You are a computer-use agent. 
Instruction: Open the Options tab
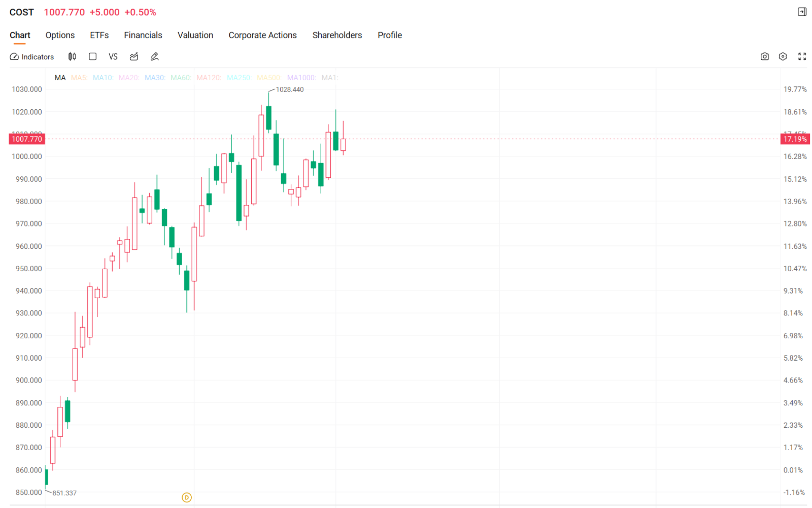[60, 35]
